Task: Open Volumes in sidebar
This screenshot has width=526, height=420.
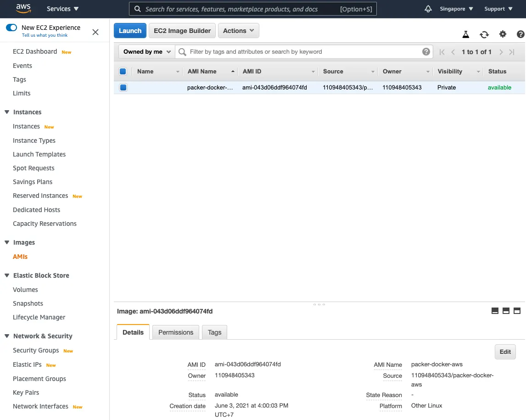Action: (x=25, y=290)
